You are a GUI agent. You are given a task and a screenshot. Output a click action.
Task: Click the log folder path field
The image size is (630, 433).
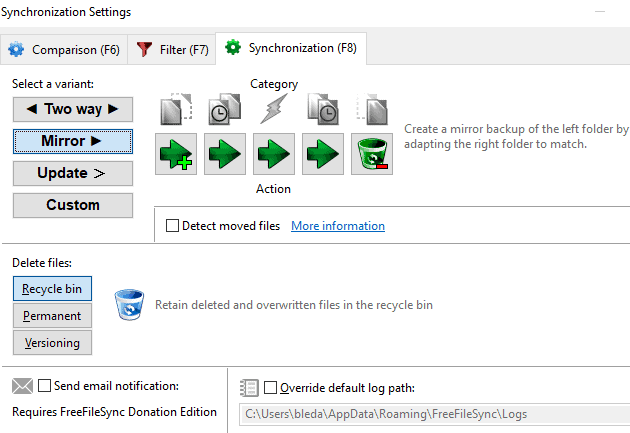click(430, 414)
